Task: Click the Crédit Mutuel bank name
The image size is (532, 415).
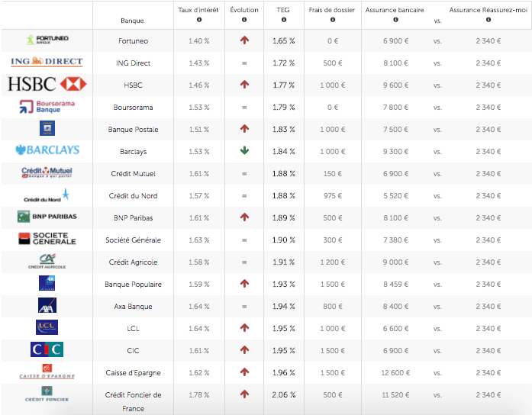Action: coord(133,173)
